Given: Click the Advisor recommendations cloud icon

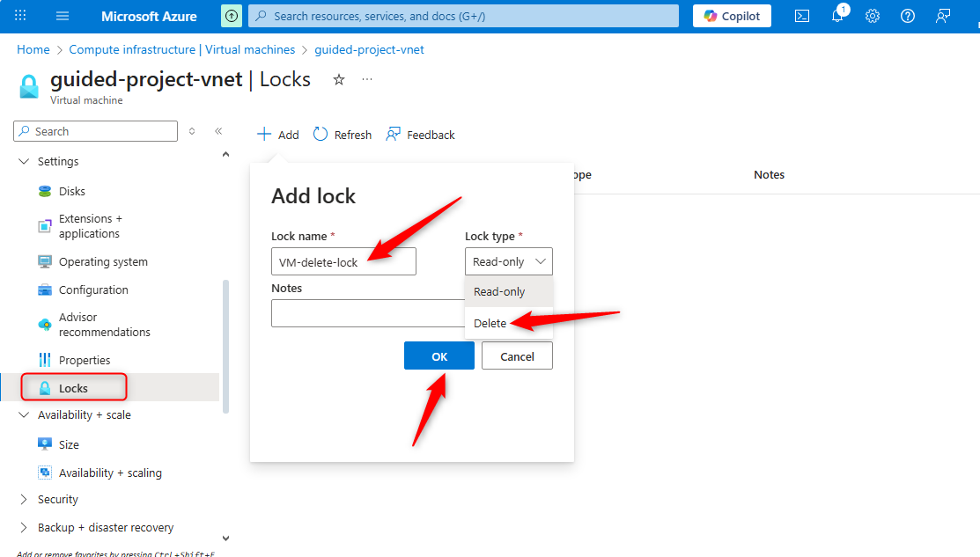Looking at the screenshot, I should [44, 325].
